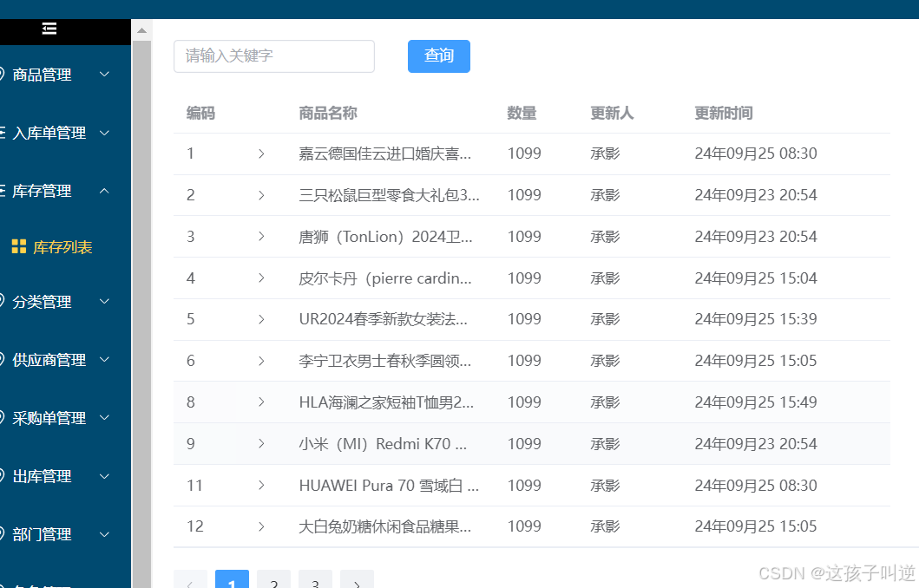
Task: Click the 数量 column header
Action: [522, 113]
